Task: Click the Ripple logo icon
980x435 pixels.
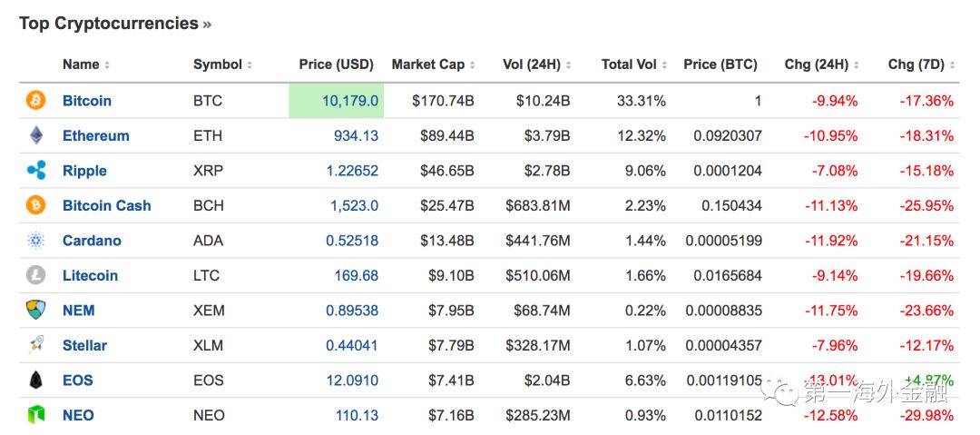Action: (36, 170)
